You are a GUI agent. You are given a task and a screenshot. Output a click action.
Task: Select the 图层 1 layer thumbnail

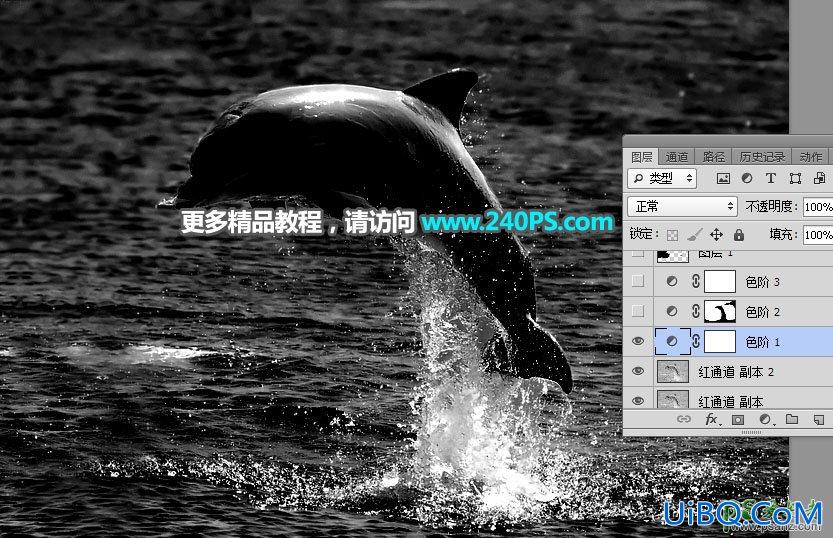pyautogui.click(x=673, y=256)
